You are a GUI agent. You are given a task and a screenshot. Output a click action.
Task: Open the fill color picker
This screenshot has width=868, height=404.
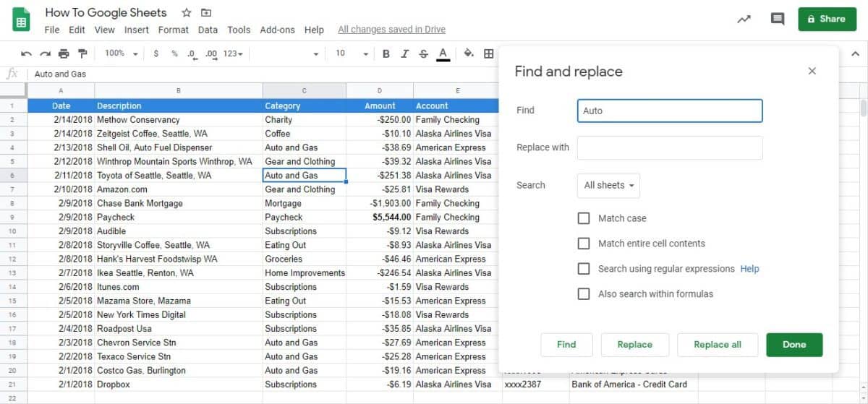click(x=468, y=53)
